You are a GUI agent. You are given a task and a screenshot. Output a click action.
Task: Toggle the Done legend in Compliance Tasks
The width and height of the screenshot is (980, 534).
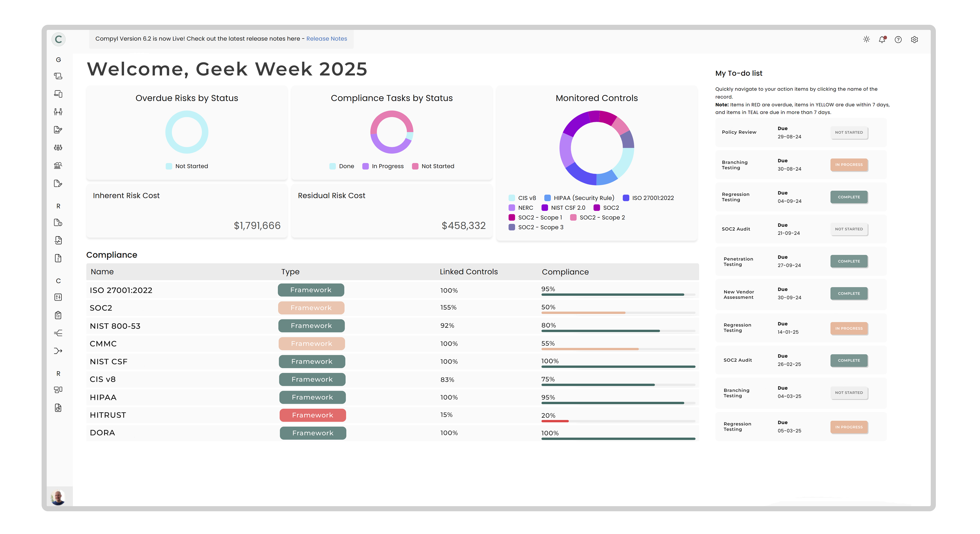click(x=342, y=166)
